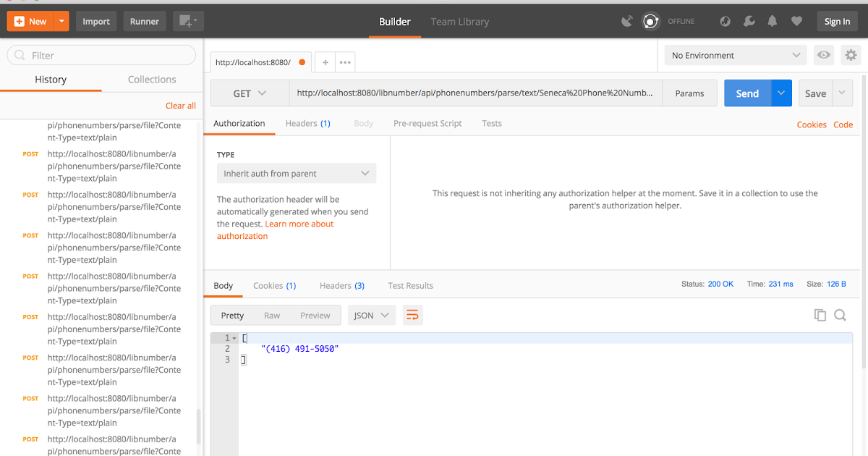This screenshot has height=456, width=868.
Task: Select the Pretty response view
Action: 231,315
